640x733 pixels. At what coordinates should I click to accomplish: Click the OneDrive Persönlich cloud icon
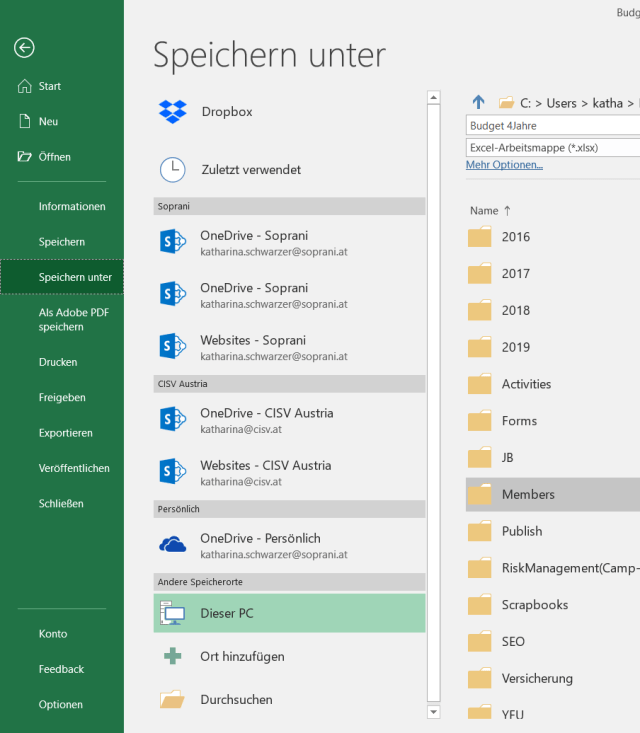click(173, 544)
